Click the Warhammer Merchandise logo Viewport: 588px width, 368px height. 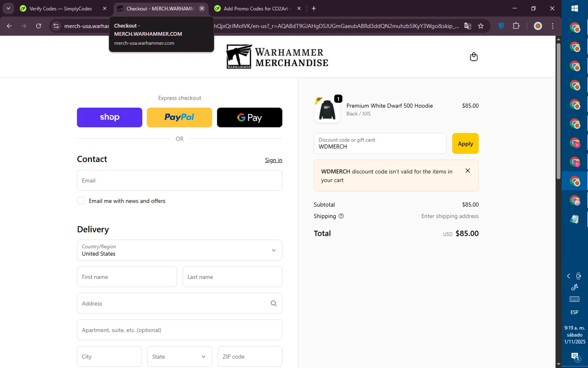click(277, 57)
